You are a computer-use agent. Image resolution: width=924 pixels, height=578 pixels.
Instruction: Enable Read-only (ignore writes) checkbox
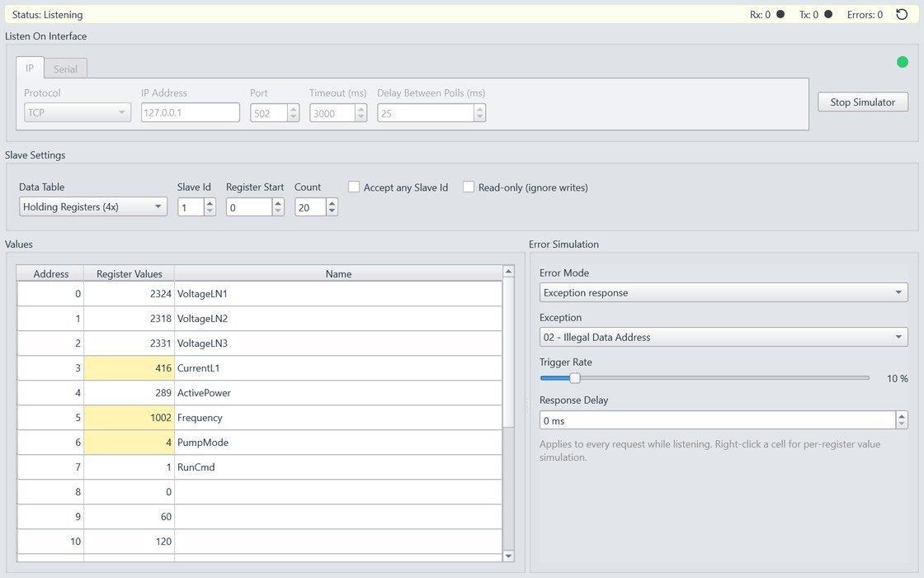point(469,187)
